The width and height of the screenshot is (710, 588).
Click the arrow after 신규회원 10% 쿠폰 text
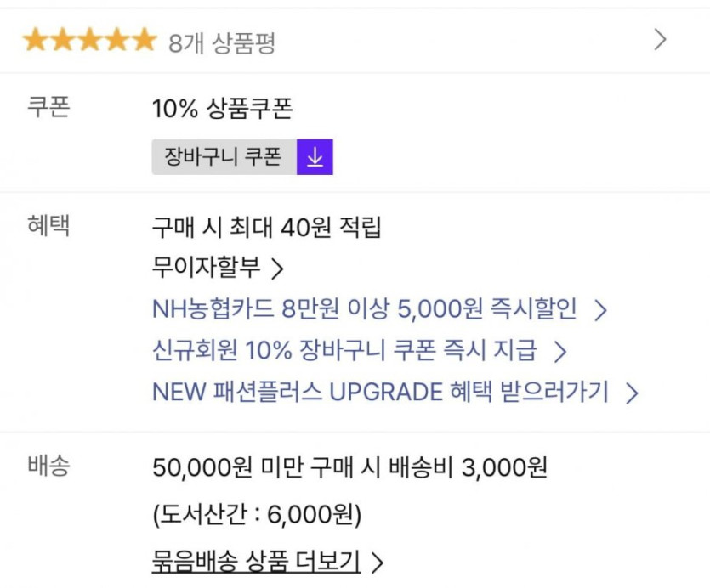click(559, 351)
